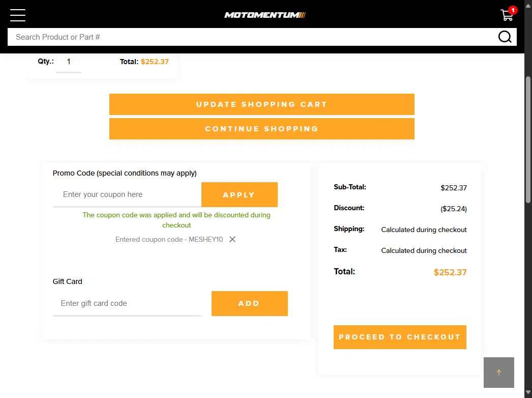The image size is (532, 398).
Task: Click the Promo Code section heading
Action: point(125,173)
